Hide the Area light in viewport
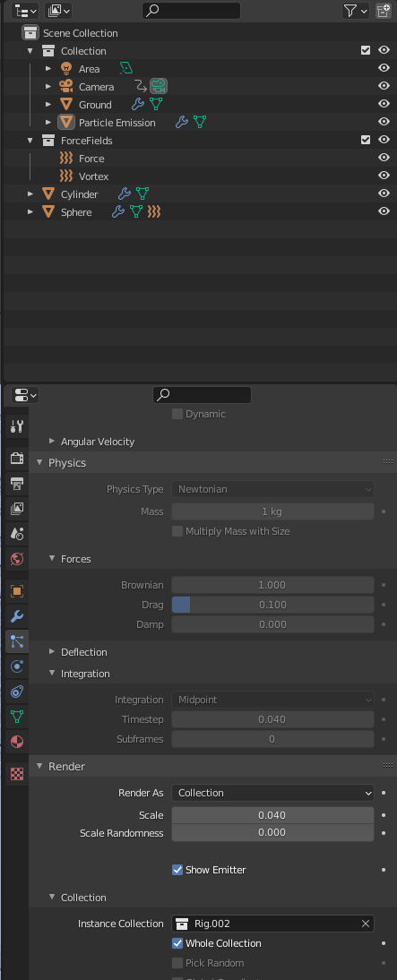The width and height of the screenshot is (397, 980). tap(384, 69)
